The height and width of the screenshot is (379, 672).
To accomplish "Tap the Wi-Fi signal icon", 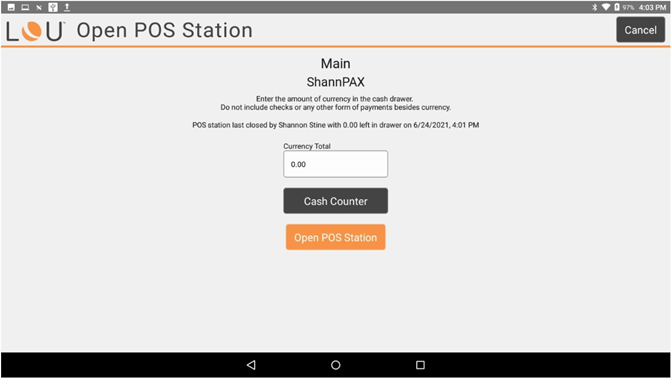I will (x=606, y=7).
